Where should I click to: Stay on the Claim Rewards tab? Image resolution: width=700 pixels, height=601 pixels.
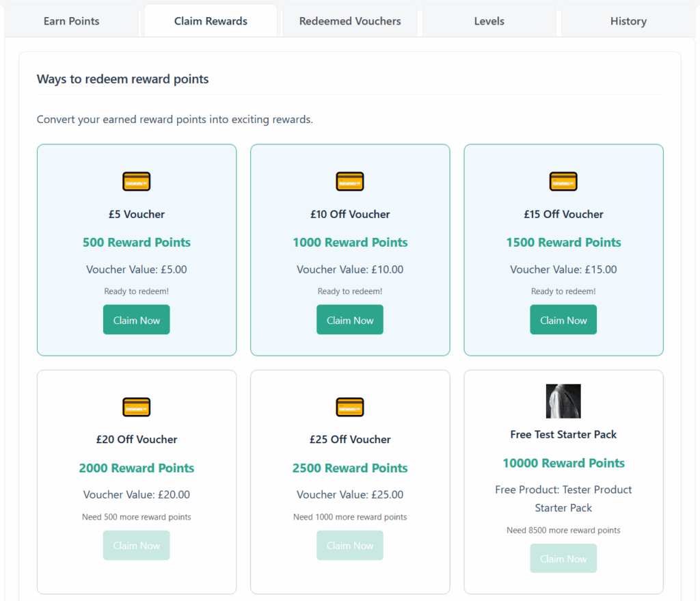click(211, 21)
